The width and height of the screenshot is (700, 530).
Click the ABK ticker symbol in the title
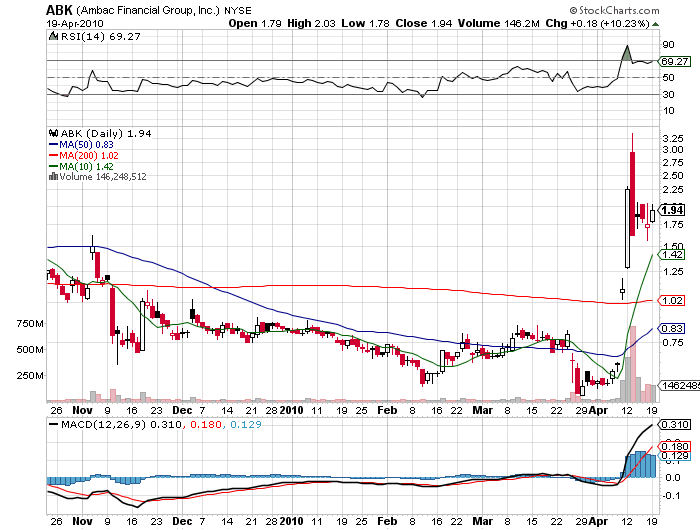coord(59,10)
